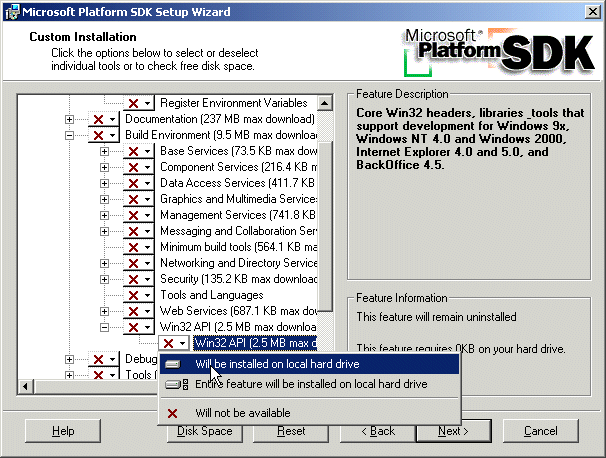Screen dimensions: 606x458
Task: Expand the Security node
Action: coord(104,280)
